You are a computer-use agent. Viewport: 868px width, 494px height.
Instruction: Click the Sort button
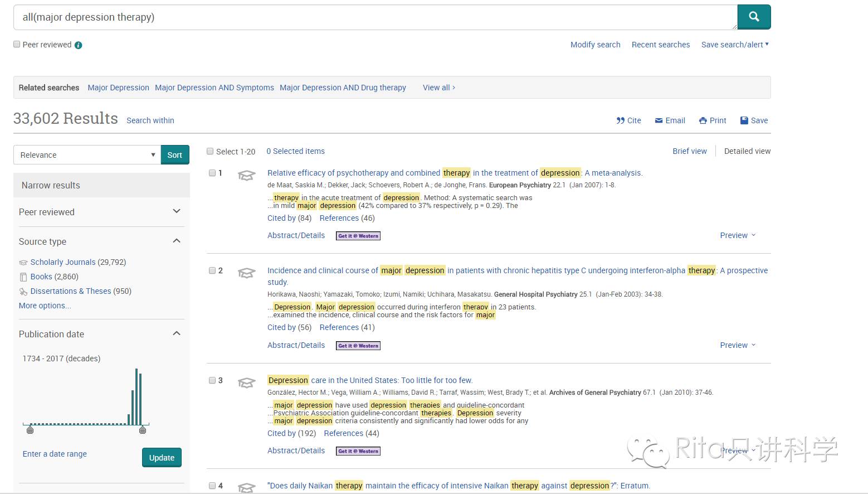(x=175, y=155)
